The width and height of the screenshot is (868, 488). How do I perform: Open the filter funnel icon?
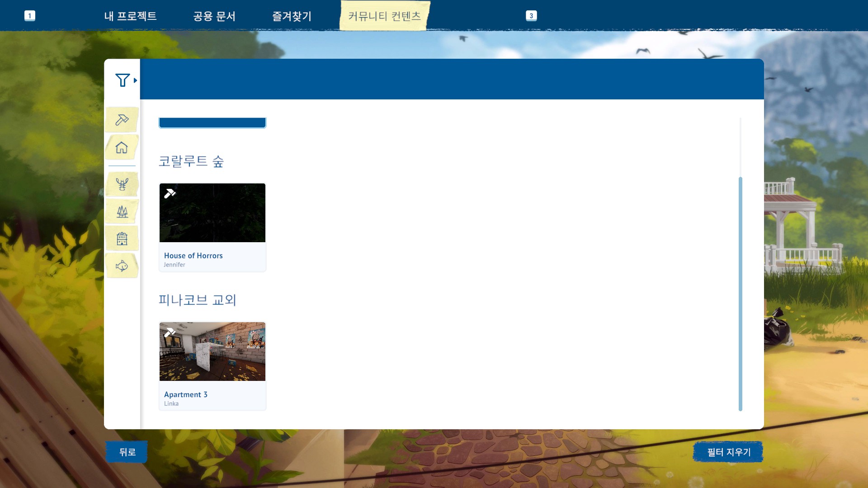[x=122, y=80]
